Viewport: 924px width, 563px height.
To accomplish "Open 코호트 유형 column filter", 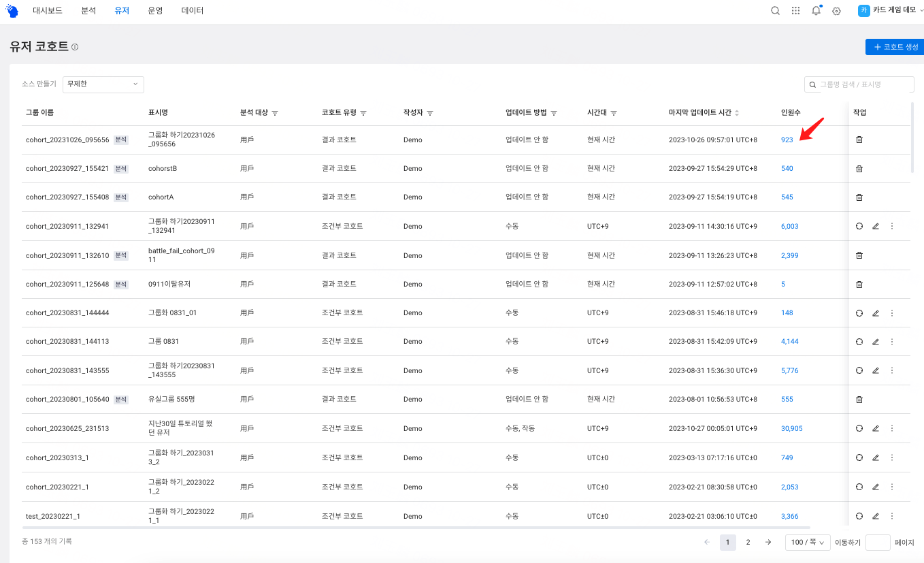I will point(363,112).
